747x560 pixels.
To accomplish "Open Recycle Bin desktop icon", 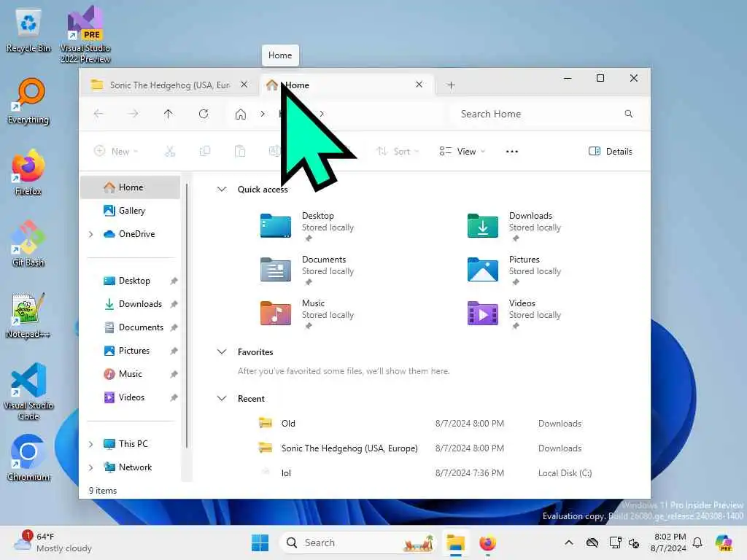I will (x=28, y=31).
